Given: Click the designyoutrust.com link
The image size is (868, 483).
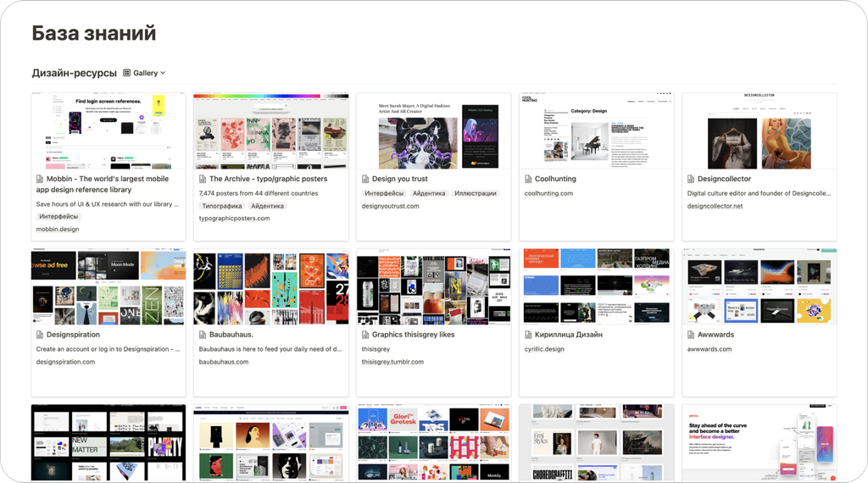Looking at the screenshot, I should [x=390, y=206].
